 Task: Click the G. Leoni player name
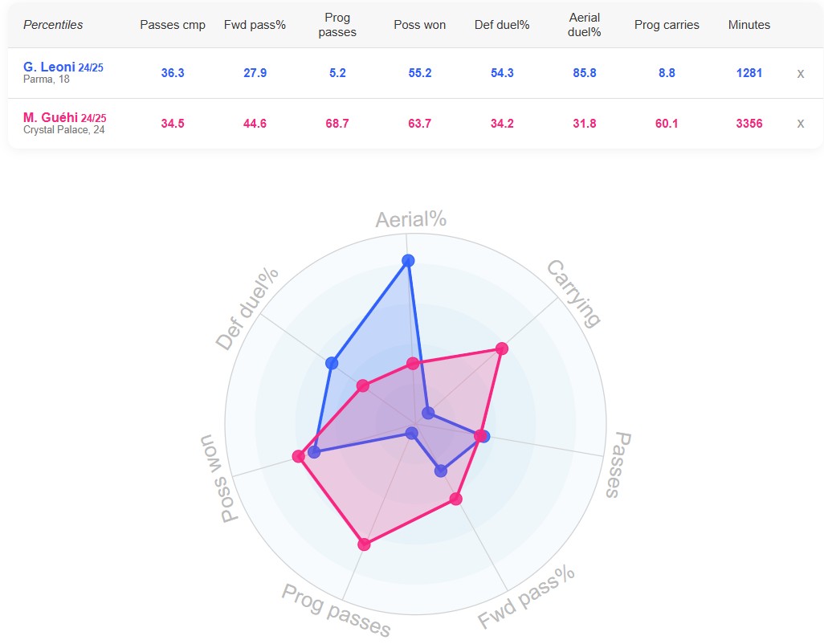coord(49,67)
